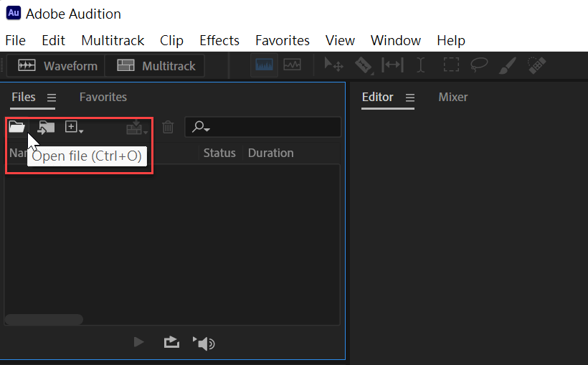Click the trash delete icon in Files

pos(168,127)
